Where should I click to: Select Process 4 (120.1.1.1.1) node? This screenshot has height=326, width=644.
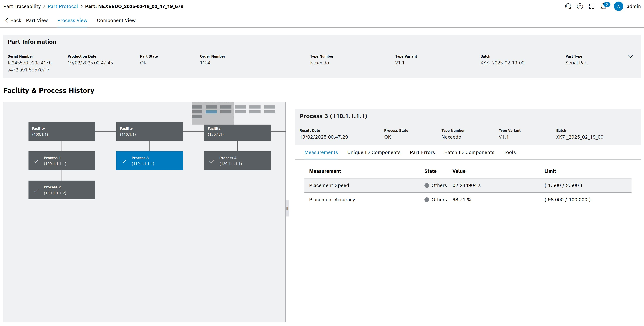pyautogui.click(x=237, y=160)
